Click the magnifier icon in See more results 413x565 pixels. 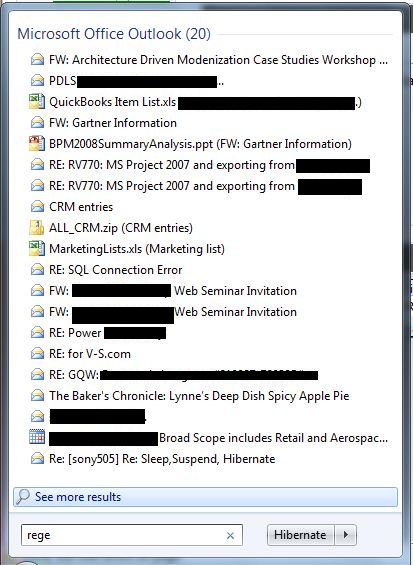23,496
